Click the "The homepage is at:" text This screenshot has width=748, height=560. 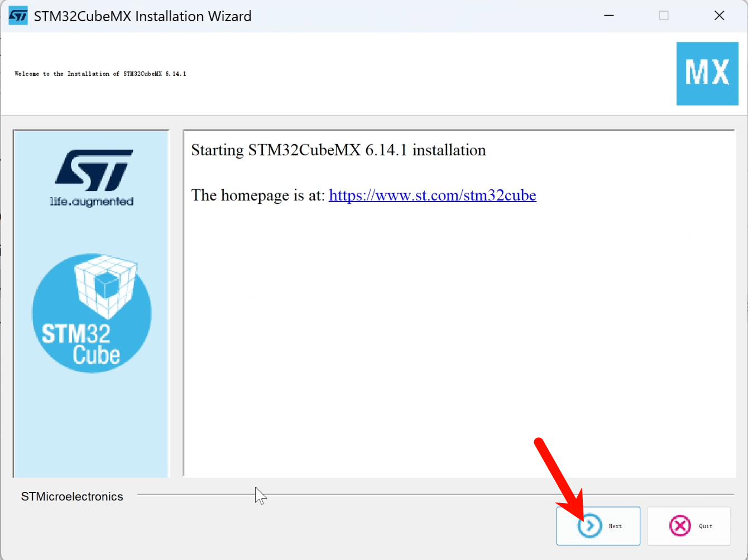(x=258, y=195)
